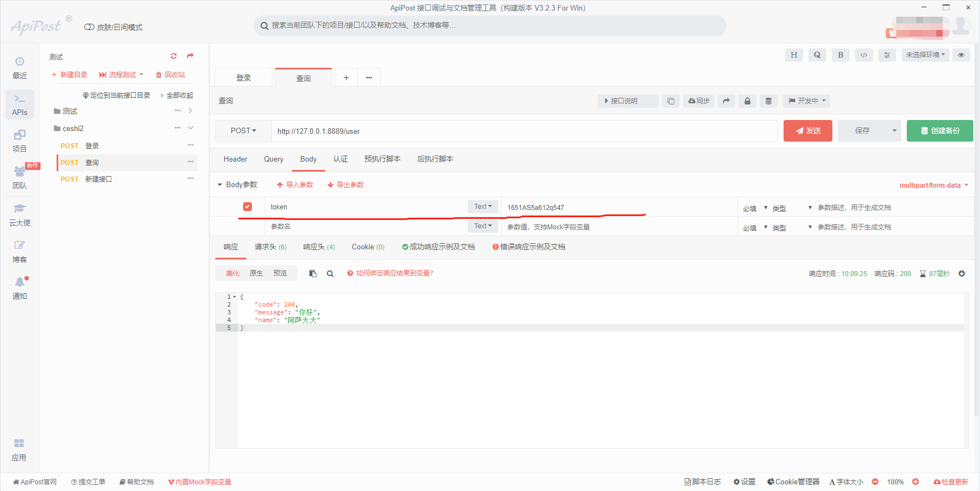980x491 pixels.
Task: Click the request URL input field
Action: [x=524, y=131]
